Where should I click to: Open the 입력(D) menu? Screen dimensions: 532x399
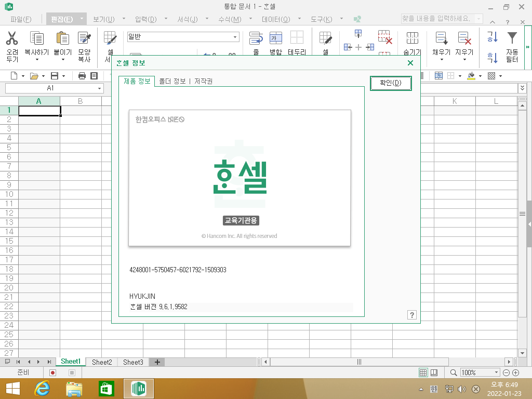[146, 19]
